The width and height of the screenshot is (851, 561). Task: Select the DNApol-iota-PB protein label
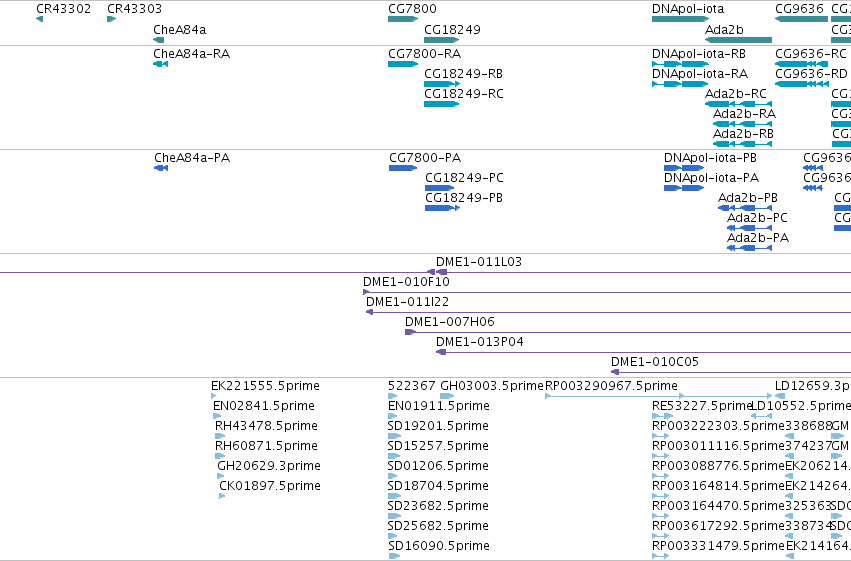[x=710, y=158]
